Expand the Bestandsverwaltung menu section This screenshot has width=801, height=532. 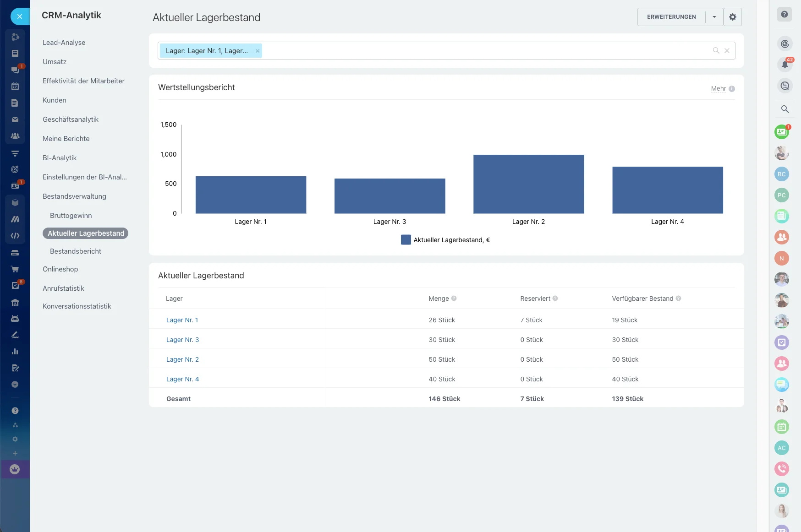point(74,196)
